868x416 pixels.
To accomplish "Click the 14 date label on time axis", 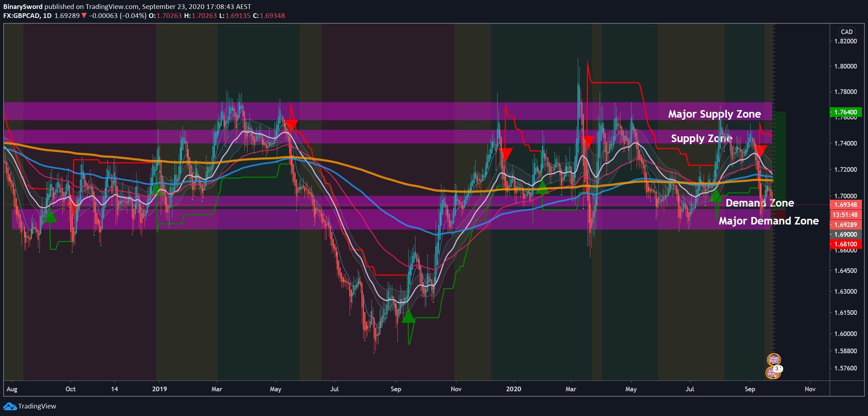I will [114, 389].
